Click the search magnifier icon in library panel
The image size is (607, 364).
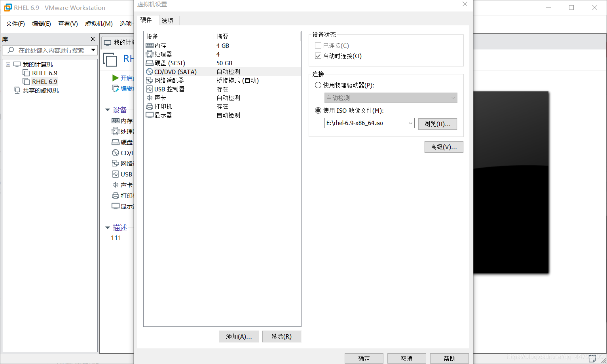tap(11, 50)
